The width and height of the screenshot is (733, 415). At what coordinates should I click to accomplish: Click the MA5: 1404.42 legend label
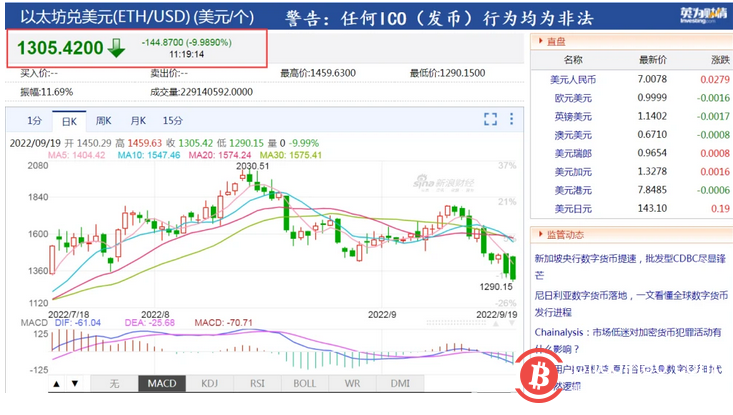(x=76, y=155)
